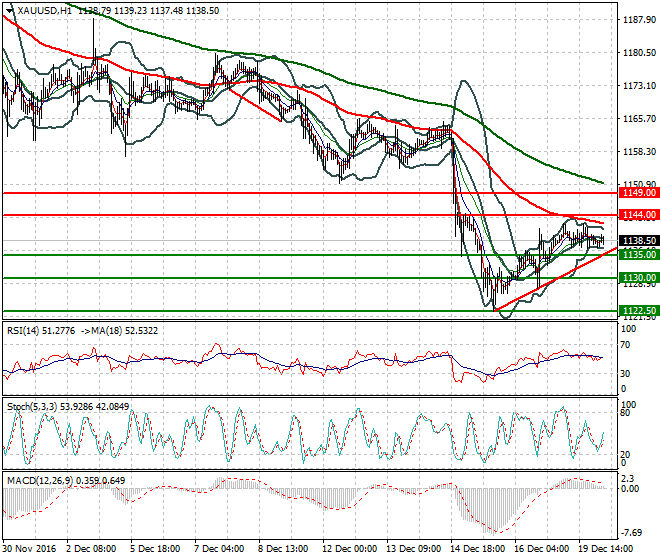This screenshot has width=660, height=560.
Task: Click the 2 Dec 08:00 time label
Action: [91, 549]
